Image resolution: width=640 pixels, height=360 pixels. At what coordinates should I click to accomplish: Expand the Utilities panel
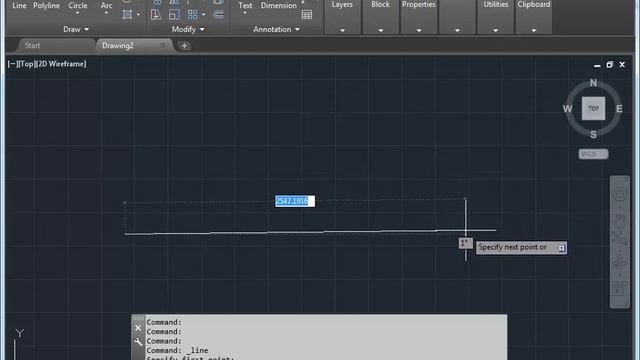coord(496,30)
